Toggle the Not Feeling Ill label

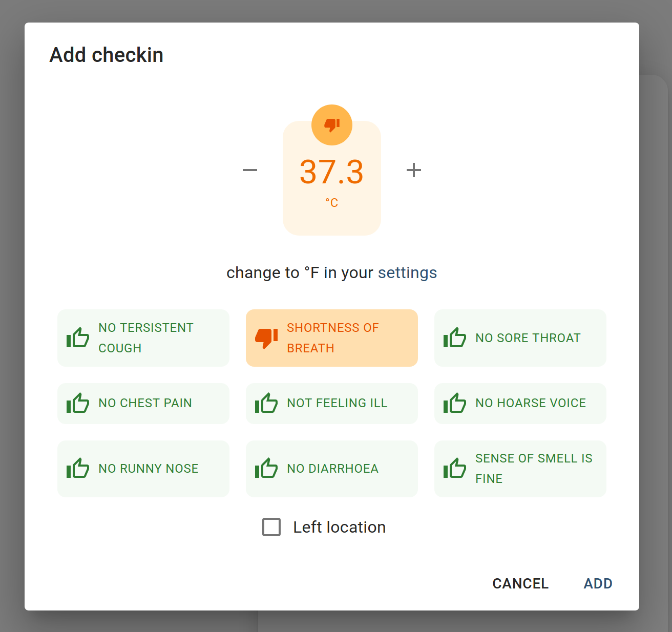tap(337, 404)
